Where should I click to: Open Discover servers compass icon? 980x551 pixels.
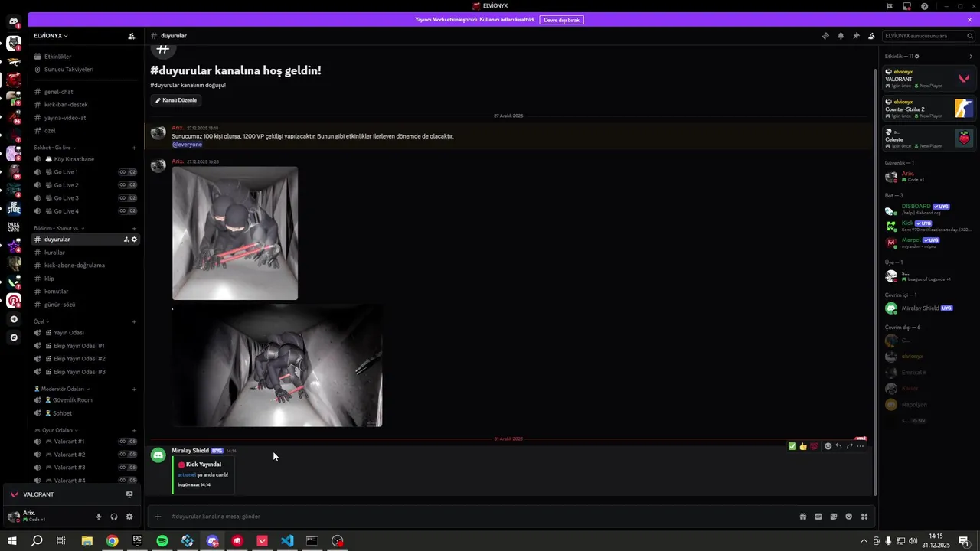pos(14,337)
